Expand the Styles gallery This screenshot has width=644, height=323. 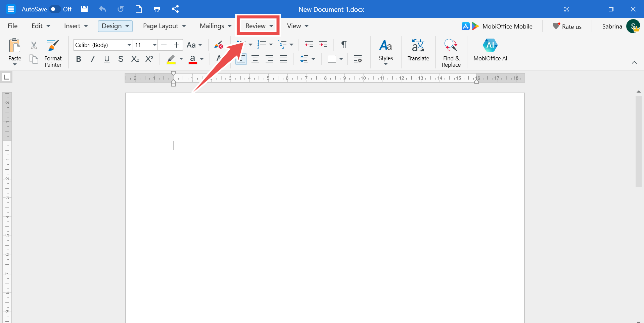pos(385,53)
